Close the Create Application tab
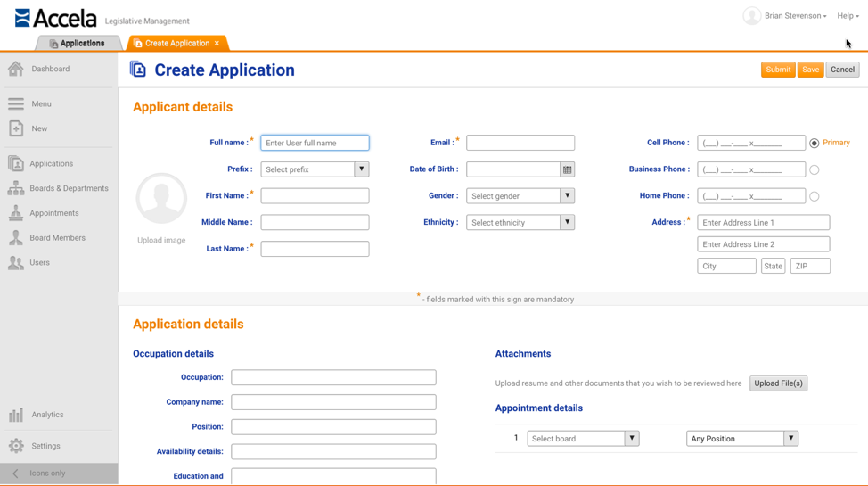The height and width of the screenshot is (486, 868). 217,43
